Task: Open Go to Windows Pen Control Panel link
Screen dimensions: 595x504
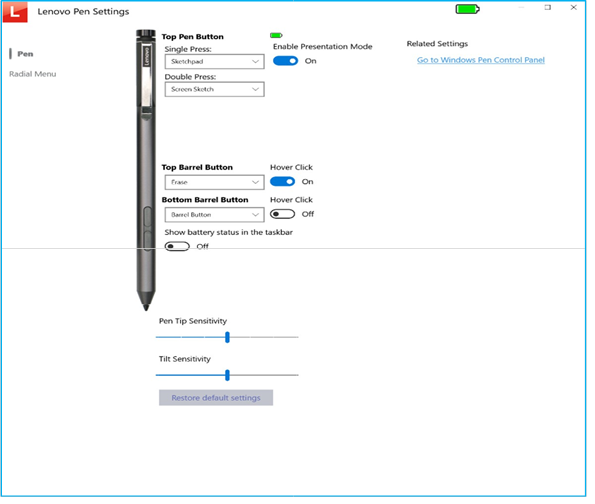Action: 481,60
